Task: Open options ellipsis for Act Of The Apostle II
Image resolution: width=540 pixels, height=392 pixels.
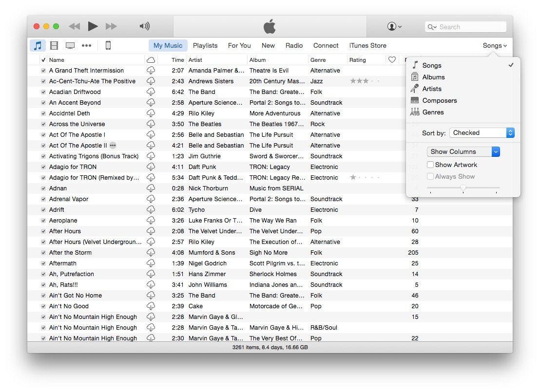Action: pos(113,145)
